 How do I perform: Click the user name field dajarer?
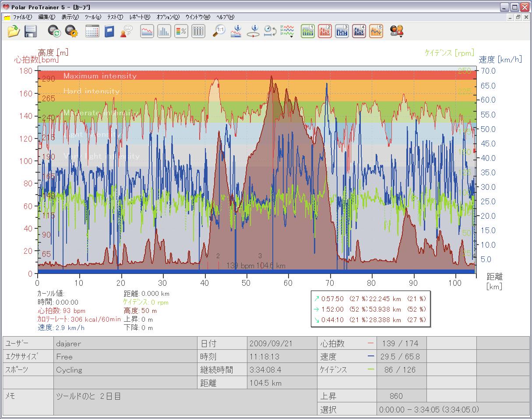125,343
